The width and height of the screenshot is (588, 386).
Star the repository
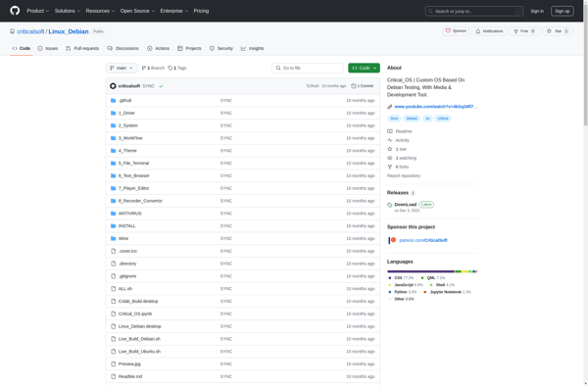pos(558,31)
